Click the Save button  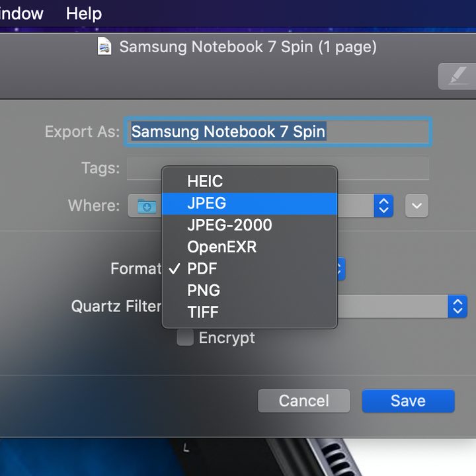click(408, 401)
